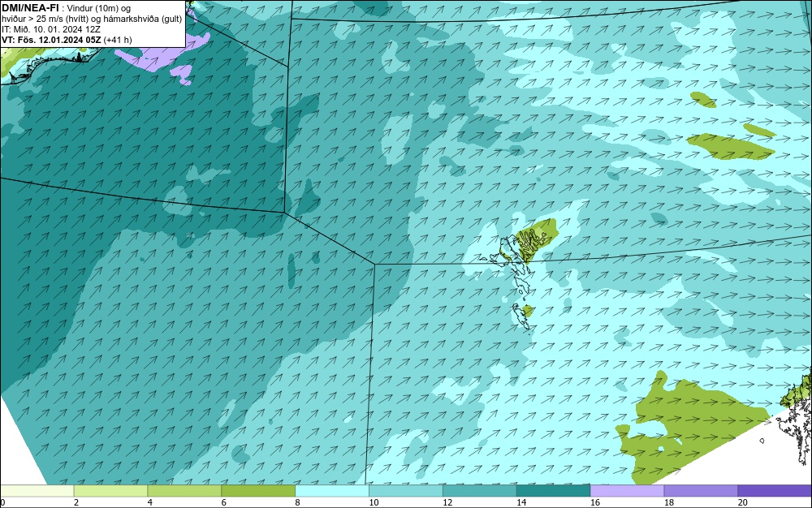Pick the 8–10 m/s pale cyan legend swatch
This screenshot has height=508, width=812.
(332, 490)
